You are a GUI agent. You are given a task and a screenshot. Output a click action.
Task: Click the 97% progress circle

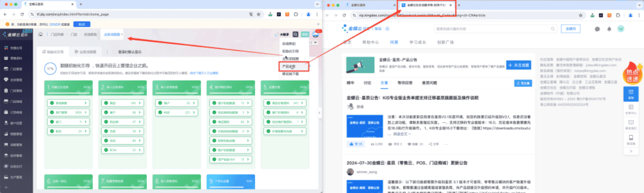[50, 68]
